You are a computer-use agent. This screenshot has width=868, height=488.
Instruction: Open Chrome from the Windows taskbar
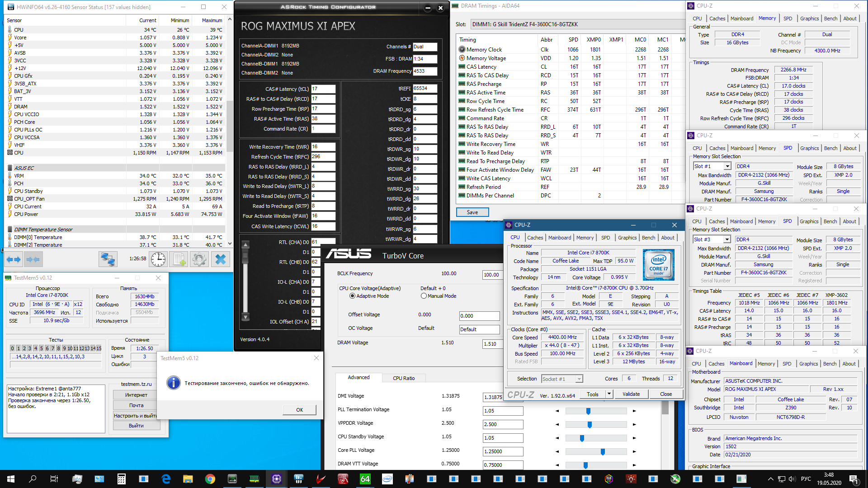210,479
